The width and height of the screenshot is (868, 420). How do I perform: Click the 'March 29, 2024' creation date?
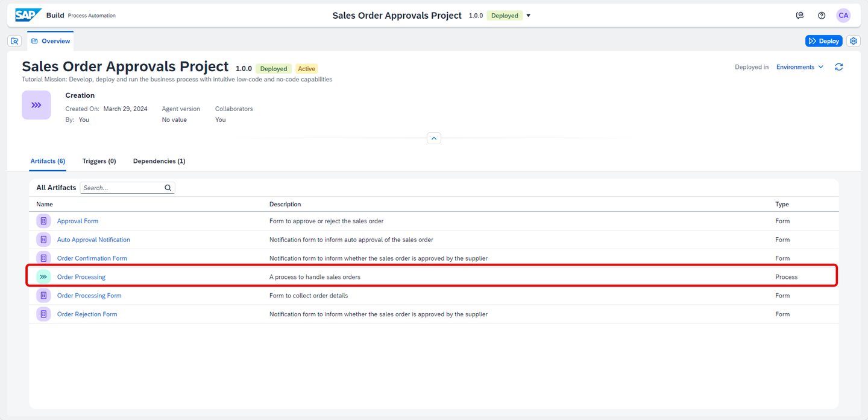click(x=125, y=109)
